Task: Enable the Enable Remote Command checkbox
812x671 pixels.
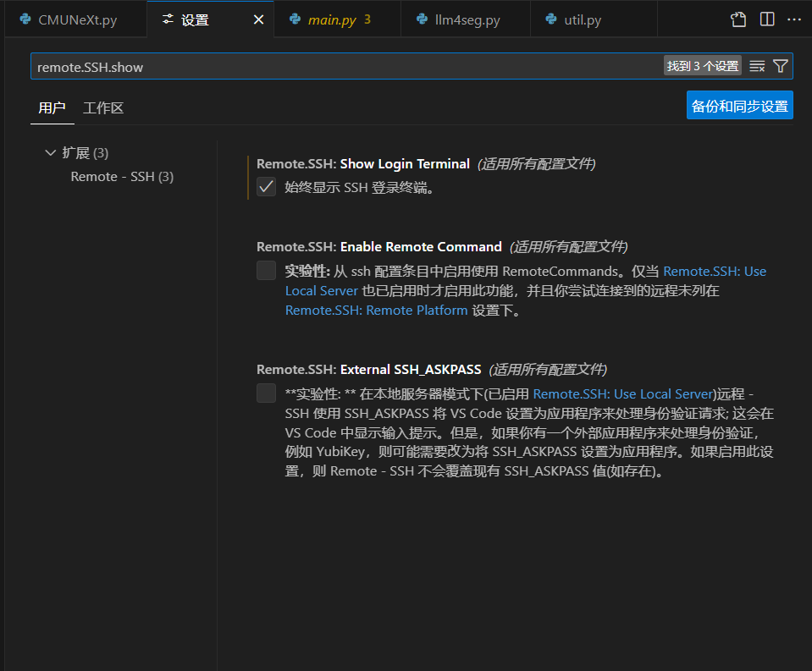Action: point(267,271)
